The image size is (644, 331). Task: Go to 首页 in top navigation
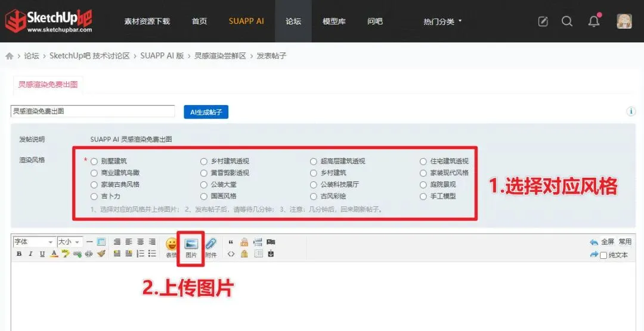(x=199, y=21)
